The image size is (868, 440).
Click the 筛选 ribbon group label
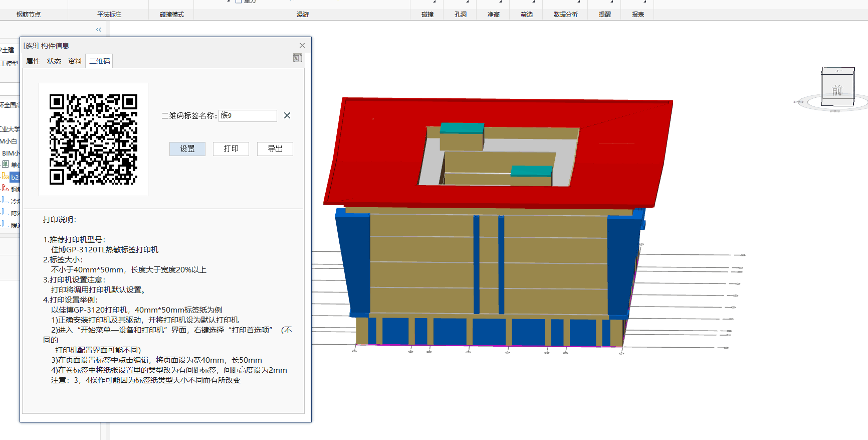tap(527, 15)
